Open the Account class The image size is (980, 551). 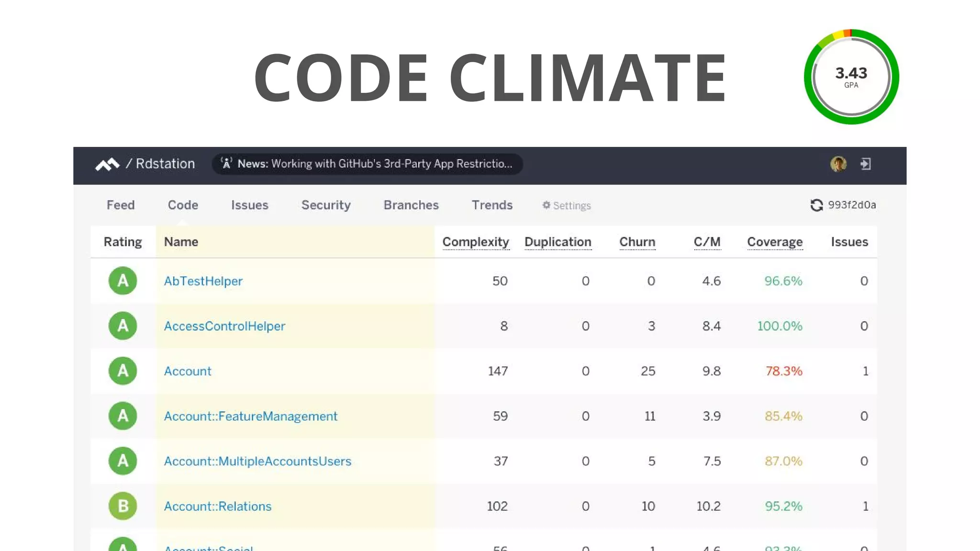tap(188, 371)
